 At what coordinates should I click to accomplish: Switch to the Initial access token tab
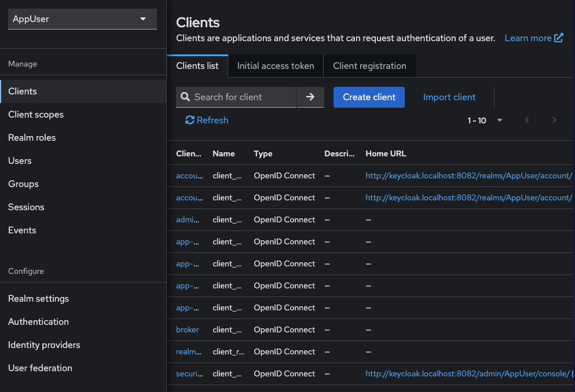(x=275, y=65)
